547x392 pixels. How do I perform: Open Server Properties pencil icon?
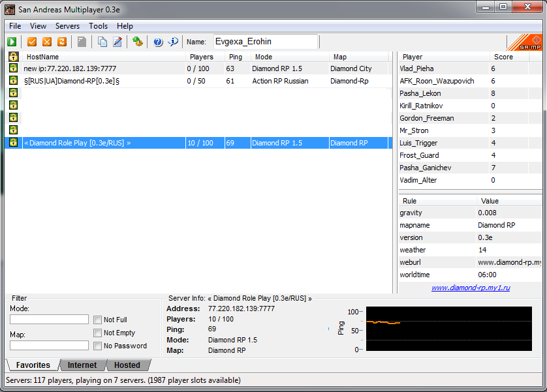coord(117,42)
